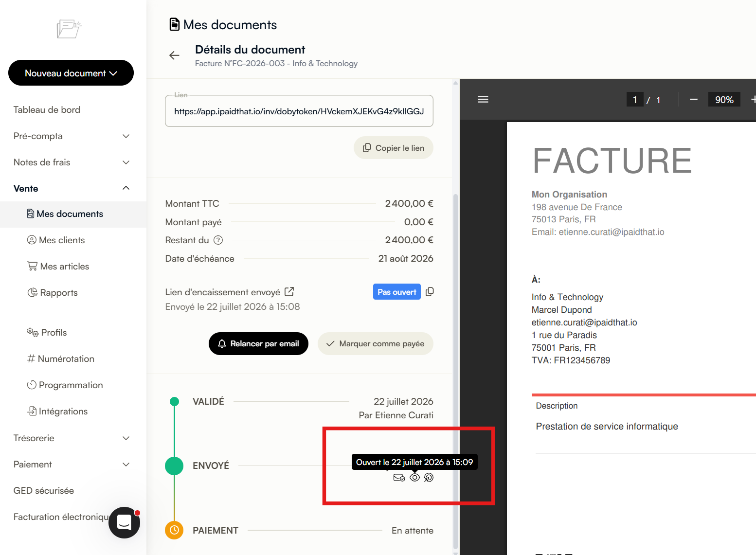Click the En attente payment status
Viewport: 756px width, 555px height.
click(x=413, y=531)
